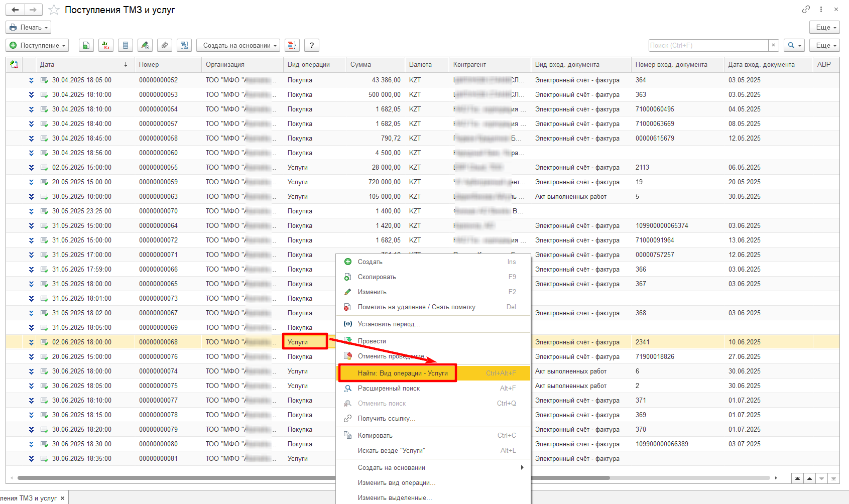Select Искать везде "Услуги"
The width and height of the screenshot is (849, 504).
point(433,451)
